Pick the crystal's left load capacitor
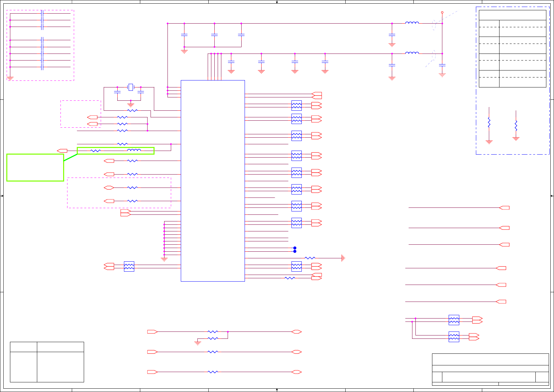The image size is (554, 392). (x=117, y=92)
